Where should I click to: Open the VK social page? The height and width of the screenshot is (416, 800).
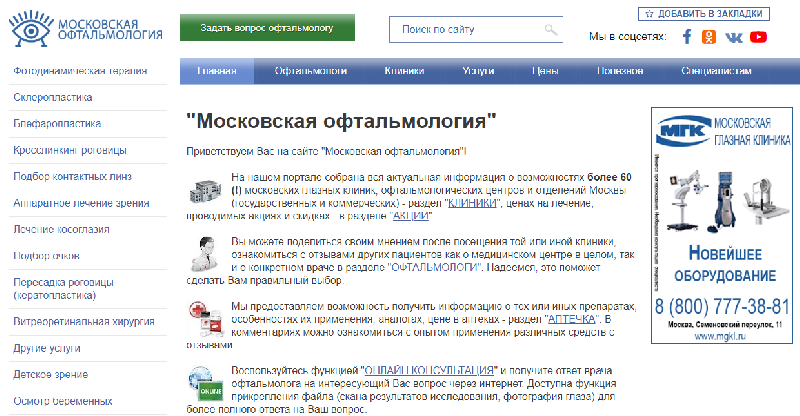734,37
